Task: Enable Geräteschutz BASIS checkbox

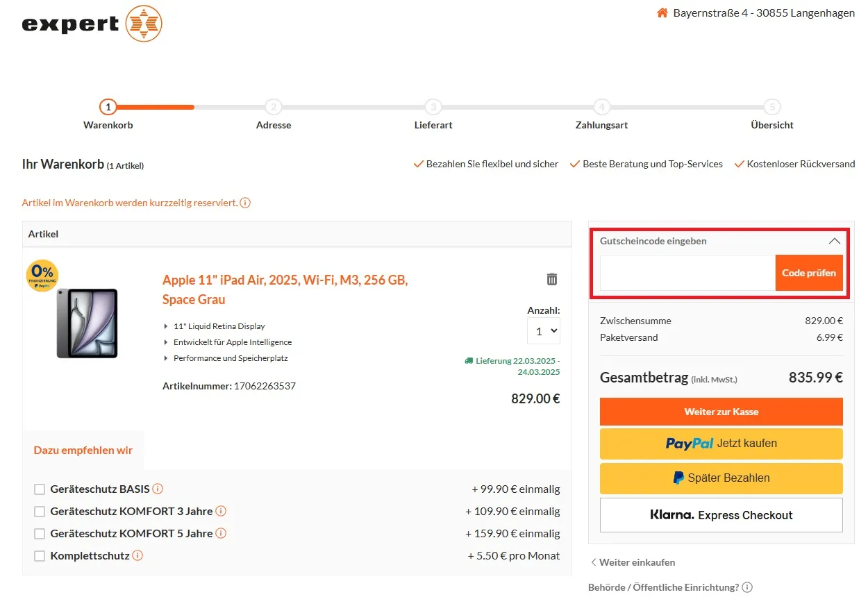Action: click(40, 489)
